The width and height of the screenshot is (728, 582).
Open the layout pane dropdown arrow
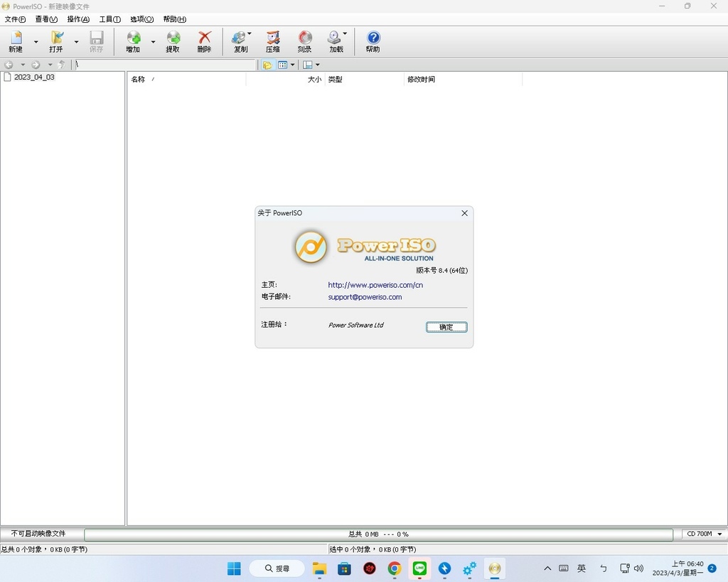pyautogui.click(x=318, y=65)
